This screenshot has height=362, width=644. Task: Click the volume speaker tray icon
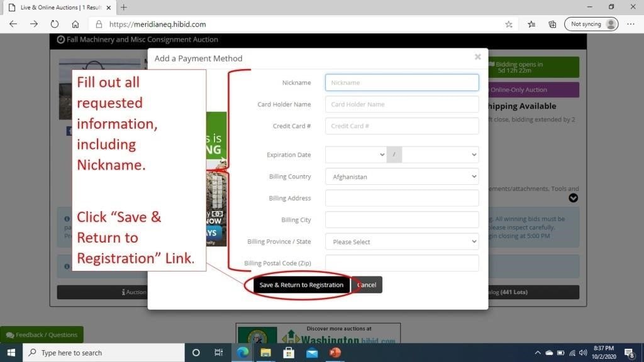(583, 353)
